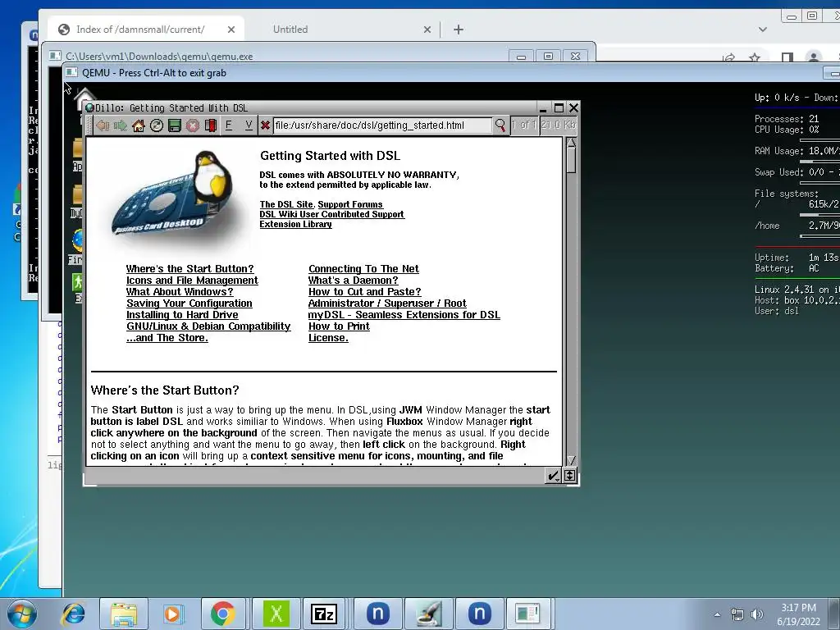Follow Saving Your Configuration link

click(x=189, y=304)
